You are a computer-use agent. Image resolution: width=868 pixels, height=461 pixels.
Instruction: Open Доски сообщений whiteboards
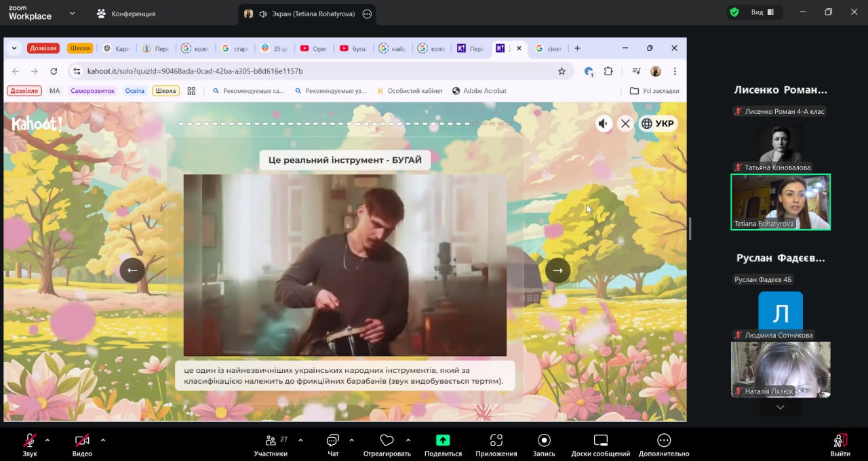pos(600,440)
